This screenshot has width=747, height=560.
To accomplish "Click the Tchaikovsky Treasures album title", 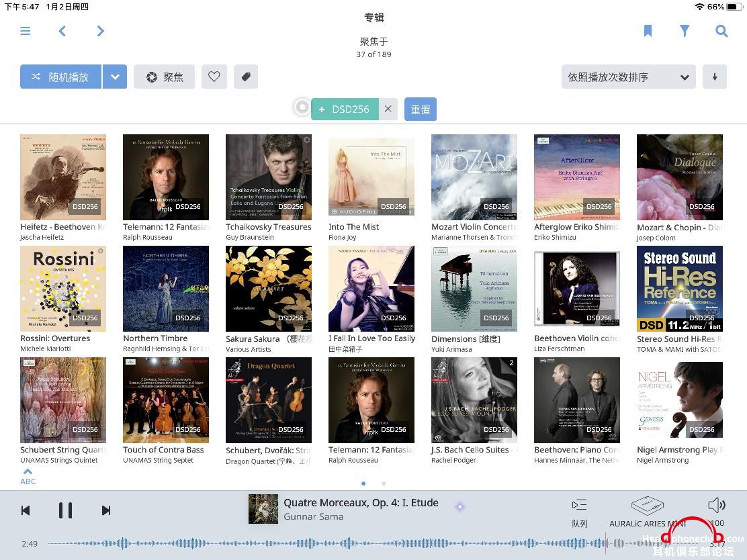I will (269, 227).
